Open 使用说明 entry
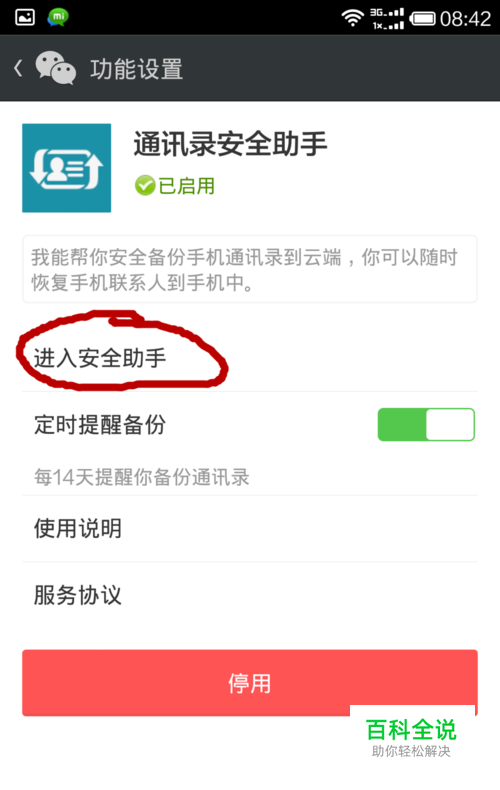The height and width of the screenshot is (790, 500). pyautogui.click(x=249, y=529)
